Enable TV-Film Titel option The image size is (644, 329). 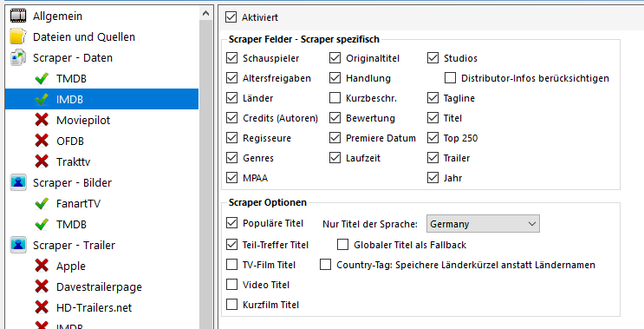point(232,265)
